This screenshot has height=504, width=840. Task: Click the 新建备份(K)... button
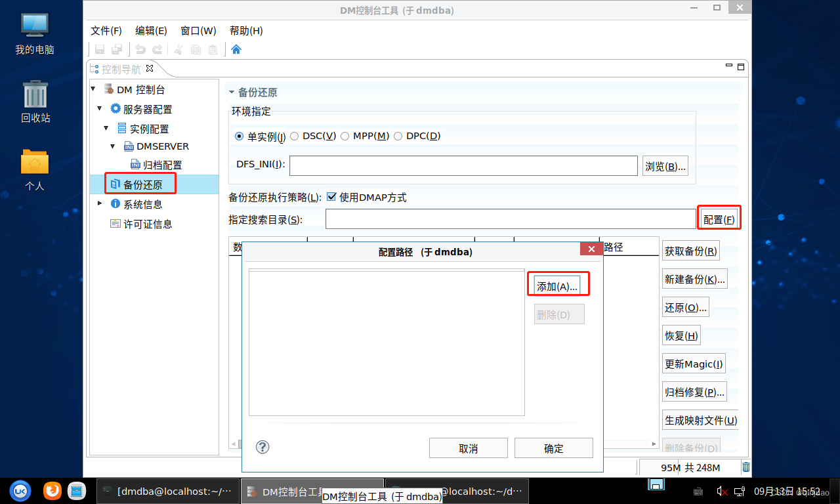[x=695, y=279]
